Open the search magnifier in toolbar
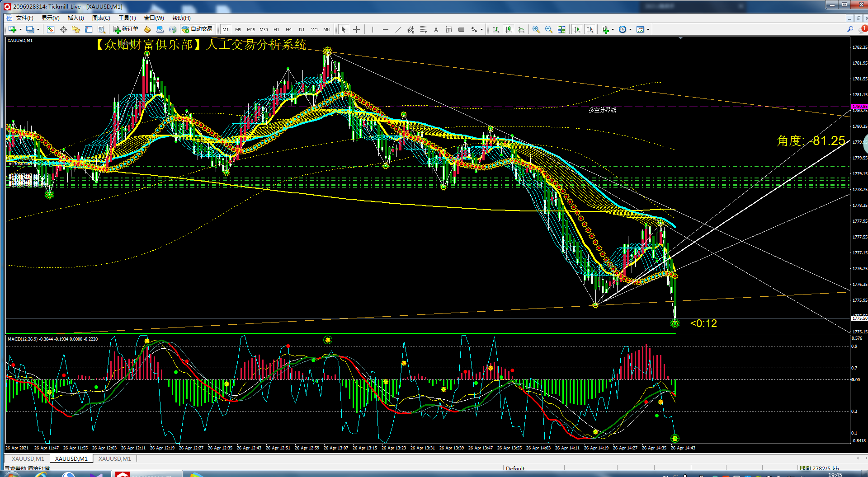The width and height of the screenshot is (868, 477). (850, 29)
